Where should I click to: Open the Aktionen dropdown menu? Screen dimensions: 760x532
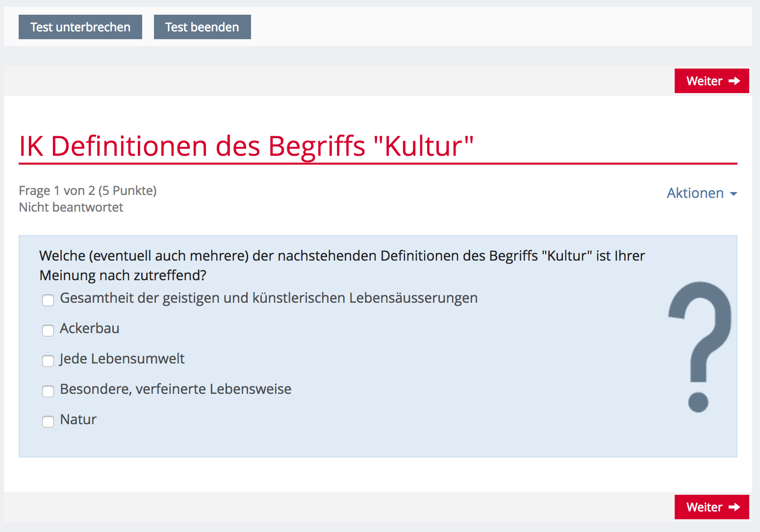coord(702,193)
